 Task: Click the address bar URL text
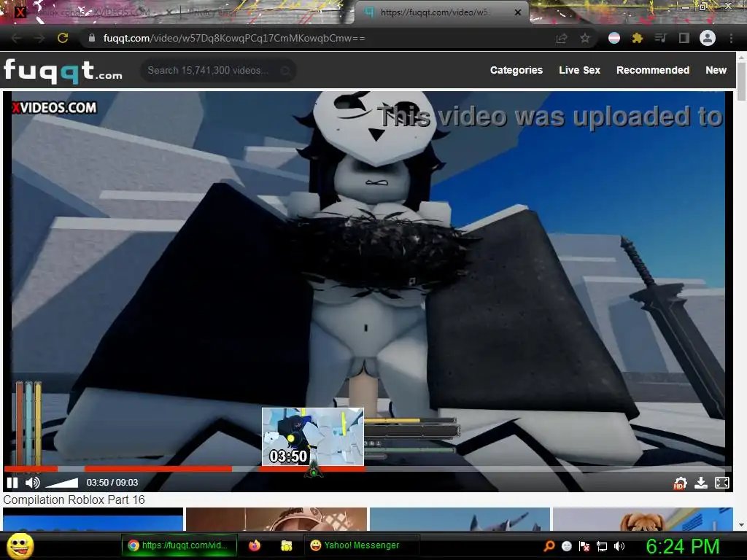coord(234,38)
